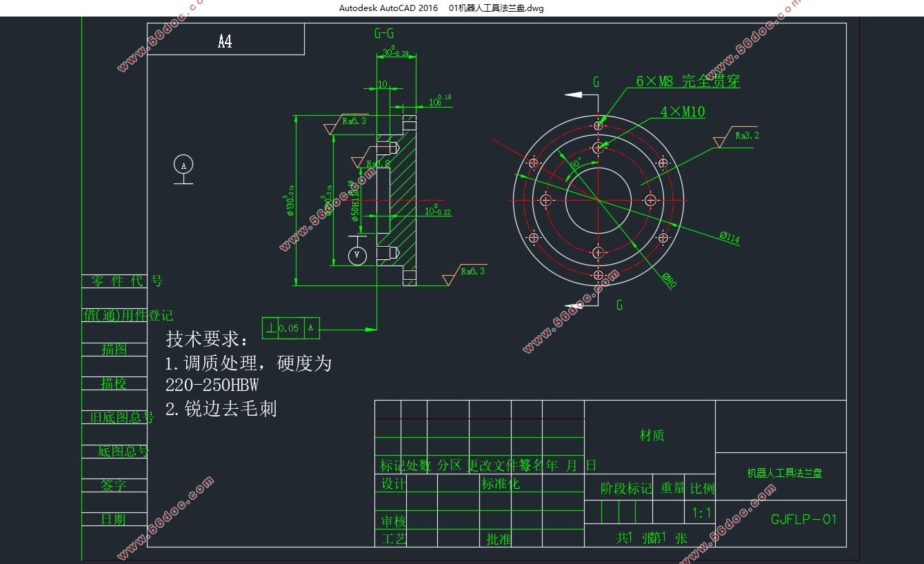
Task: Click the 60° angle dimension
Action: coord(576,163)
